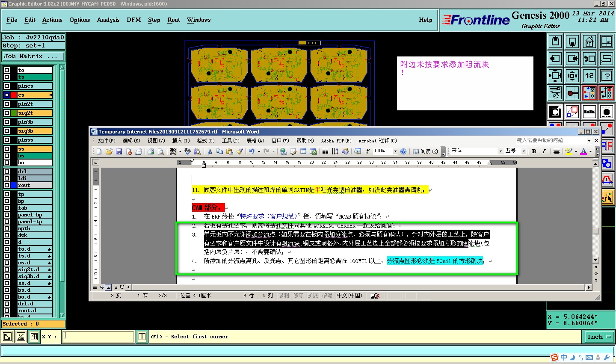Open the Rout menu
Screen dimensions: 616x364
[x=174, y=20]
